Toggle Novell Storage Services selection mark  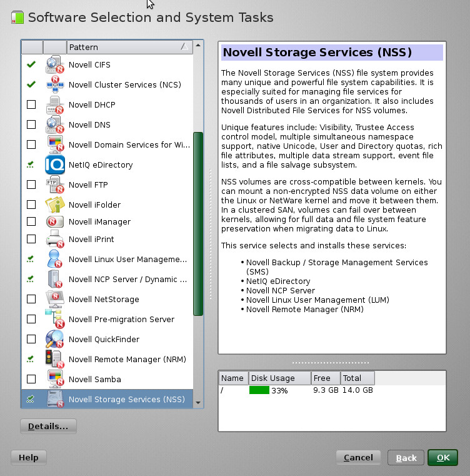pyautogui.click(x=31, y=399)
